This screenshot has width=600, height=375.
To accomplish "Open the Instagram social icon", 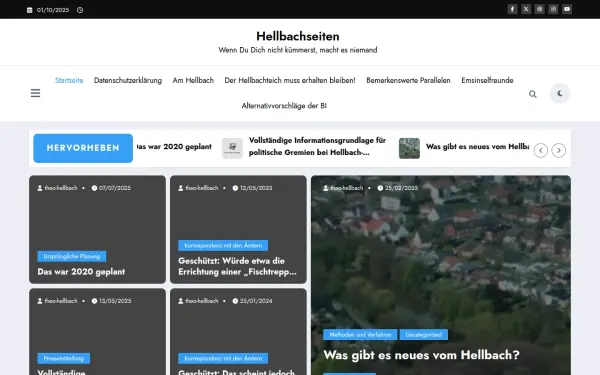I will (x=553, y=9).
